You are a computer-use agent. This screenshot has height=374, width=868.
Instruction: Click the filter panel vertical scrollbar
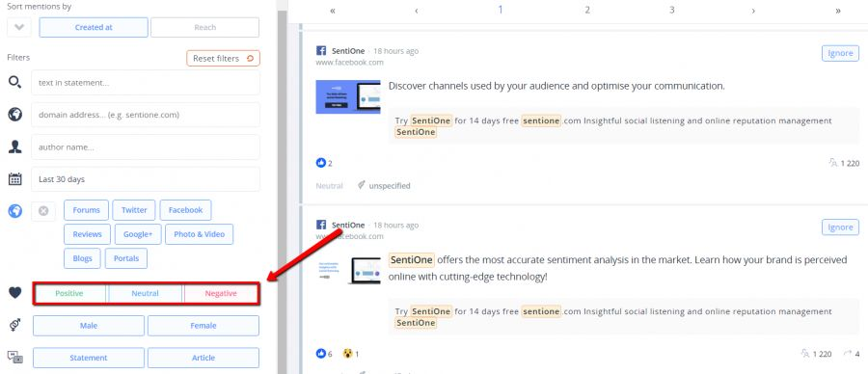click(x=282, y=187)
